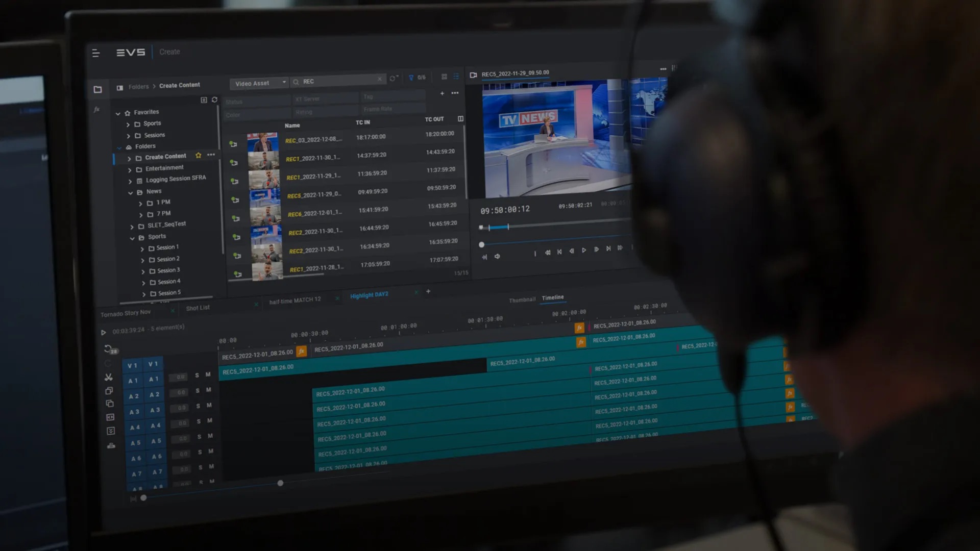The width and height of the screenshot is (980, 551).
Task: Click the fx effect badge on first clip
Action: coord(302,351)
